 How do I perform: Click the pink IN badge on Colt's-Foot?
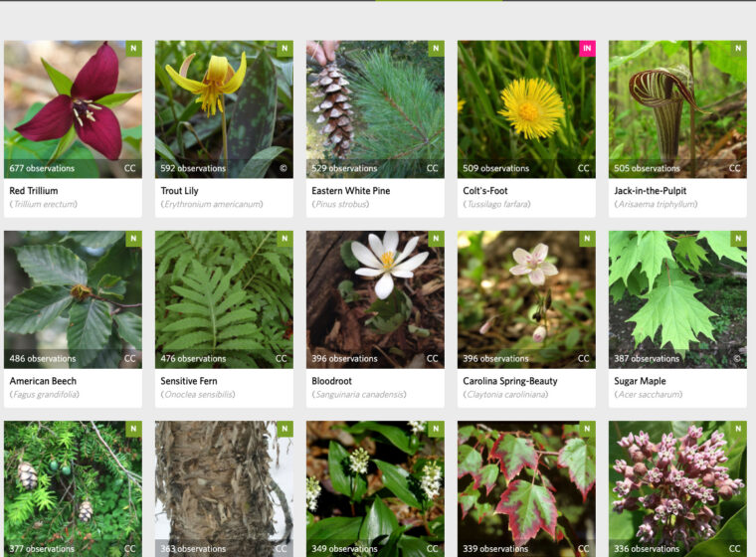(587, 48)
